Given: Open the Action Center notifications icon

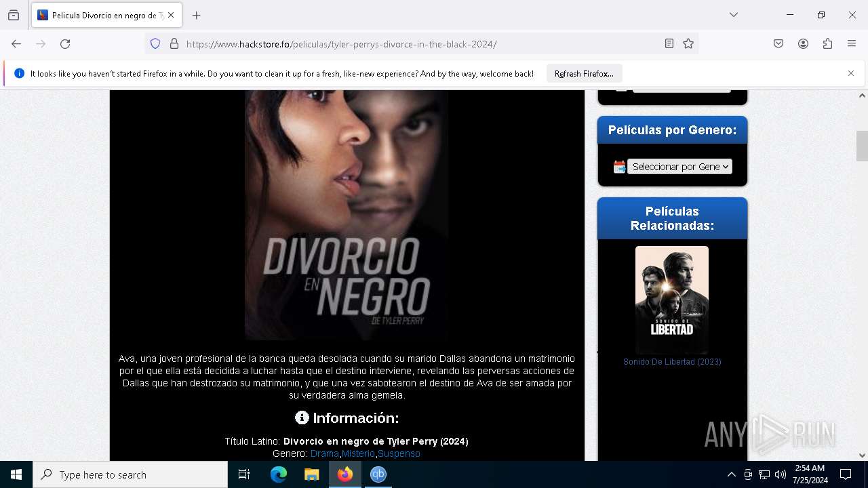Looking at the screenshot, I should pyautogui.click(x=846, y=474).
